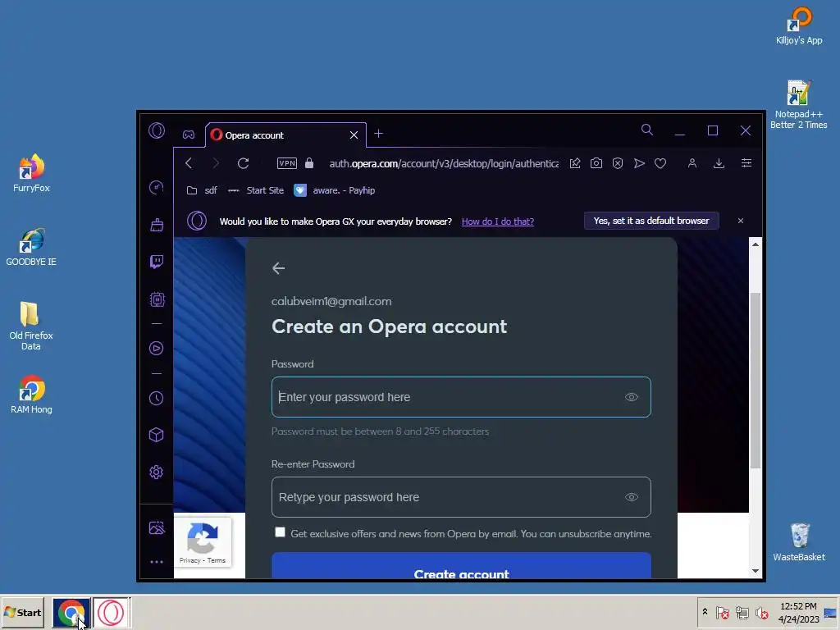Open the Opera GX main menu logo
The width and height of the screenshot is (840, 630).
coord(157,130)
